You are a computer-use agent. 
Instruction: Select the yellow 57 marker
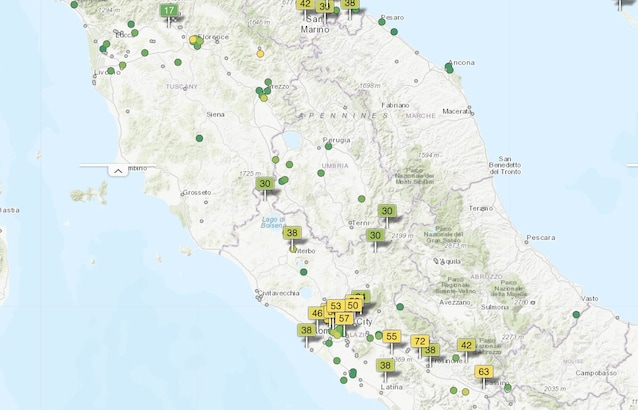(344, 318)
